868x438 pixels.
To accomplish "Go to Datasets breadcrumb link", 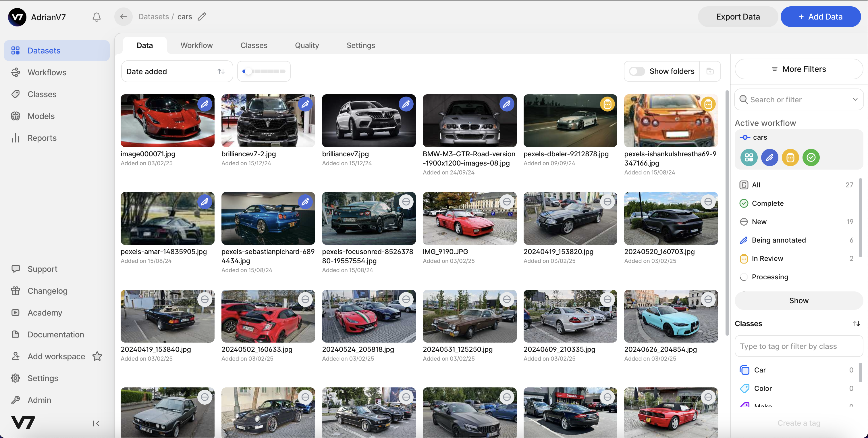I will (154, 16).
